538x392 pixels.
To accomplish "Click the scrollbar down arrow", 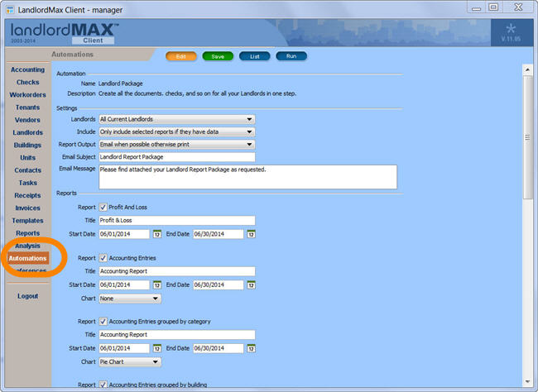I will click(527, 381).
